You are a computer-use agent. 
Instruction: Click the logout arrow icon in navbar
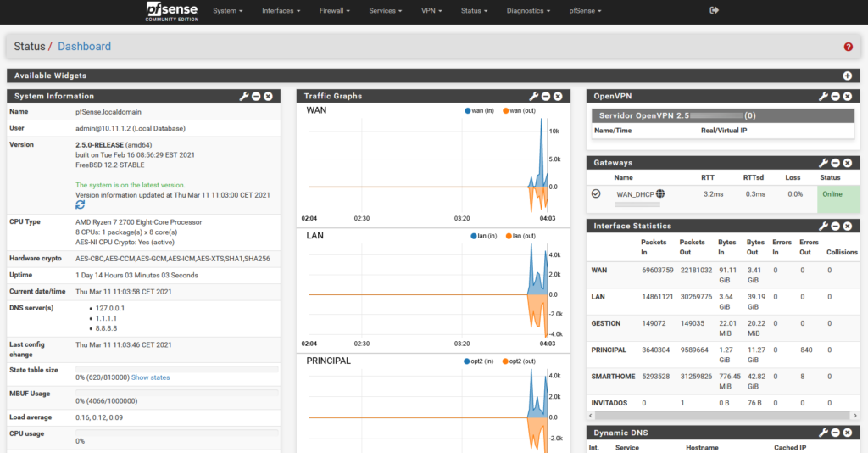(x=714, y=10)
